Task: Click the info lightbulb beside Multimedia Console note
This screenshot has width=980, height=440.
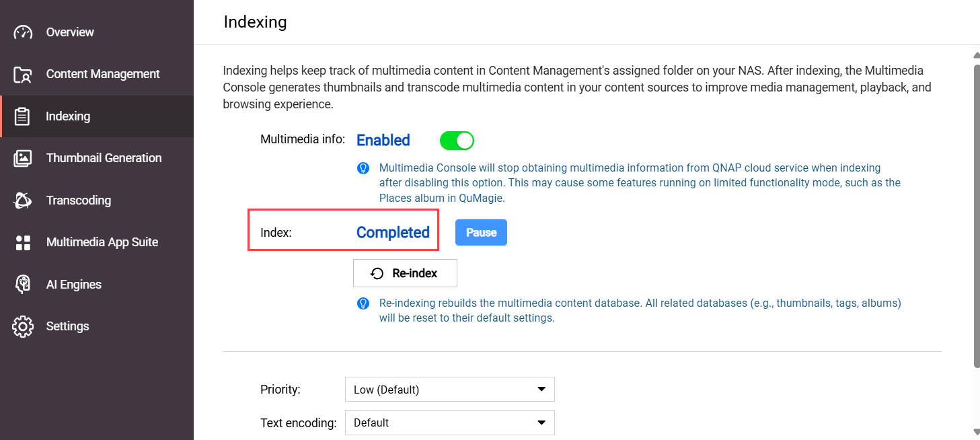Action: tap(363, 168)
